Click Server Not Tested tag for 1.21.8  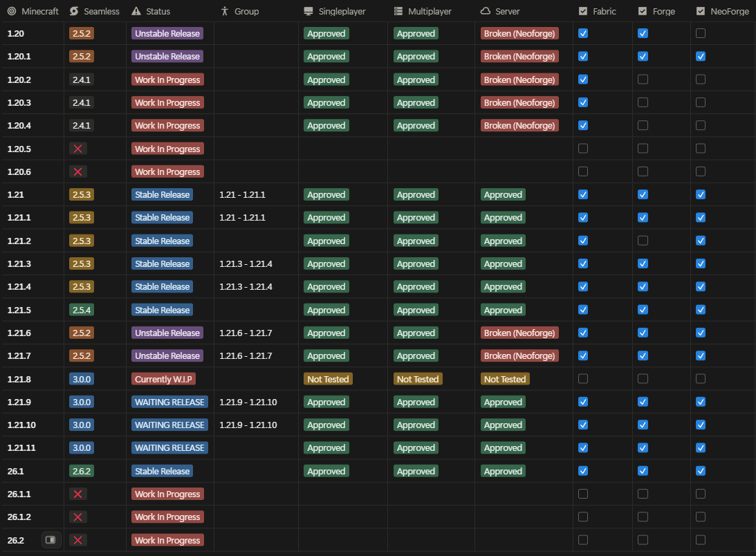[x=505, y=379]
